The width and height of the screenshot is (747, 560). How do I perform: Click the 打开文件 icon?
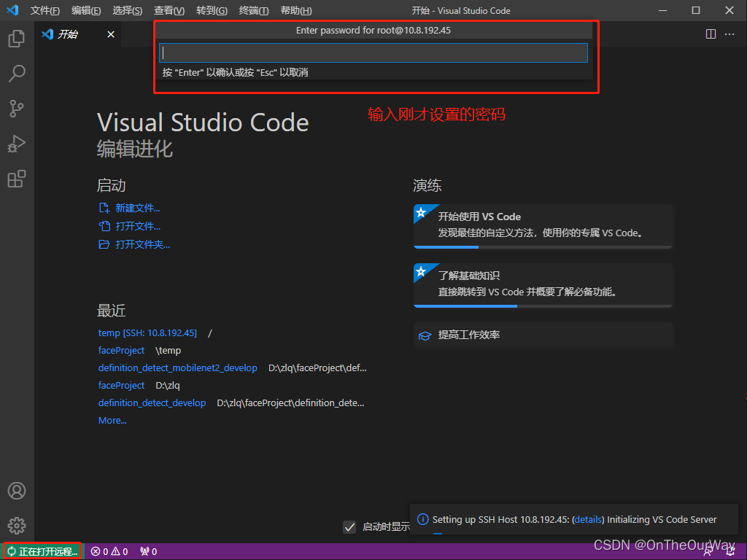coord(104,226)
